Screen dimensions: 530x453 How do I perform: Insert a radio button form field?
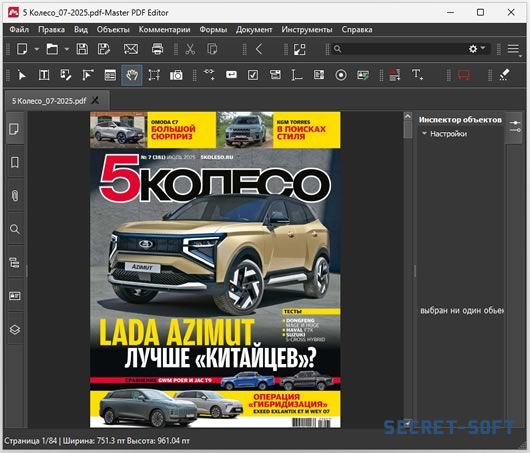pyautogui.click(x=341, y=75)
